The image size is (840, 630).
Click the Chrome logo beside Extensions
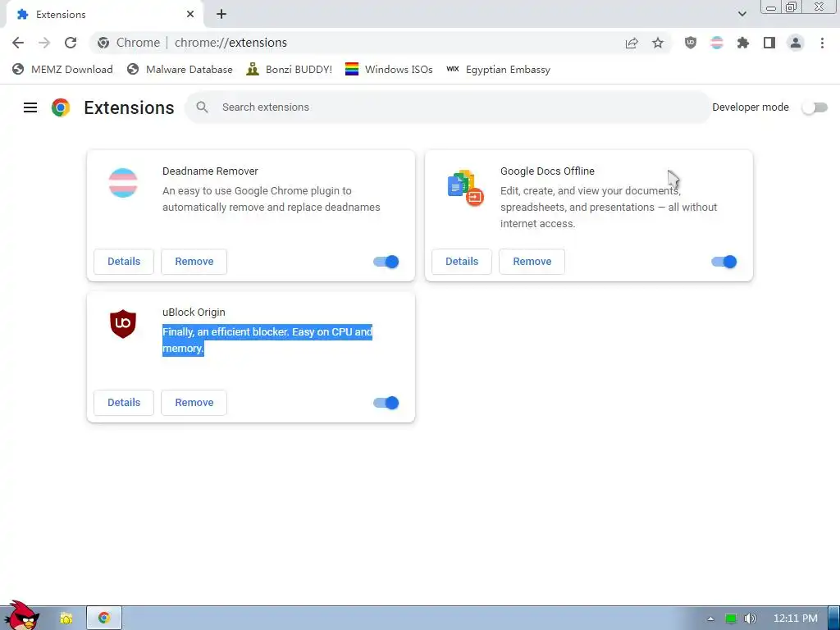pyautogui.click(x=61, y=107)
